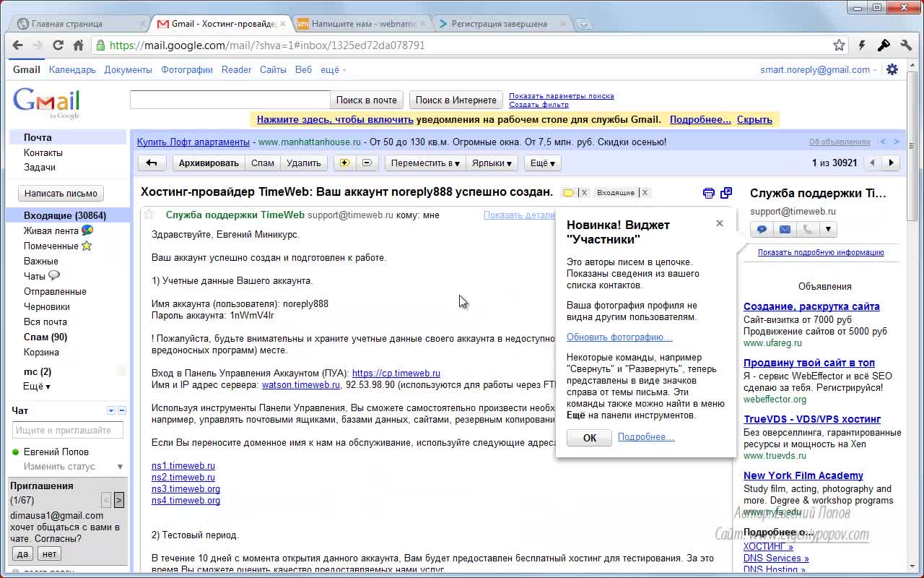Show next invitation arrow

click(119, 500)
